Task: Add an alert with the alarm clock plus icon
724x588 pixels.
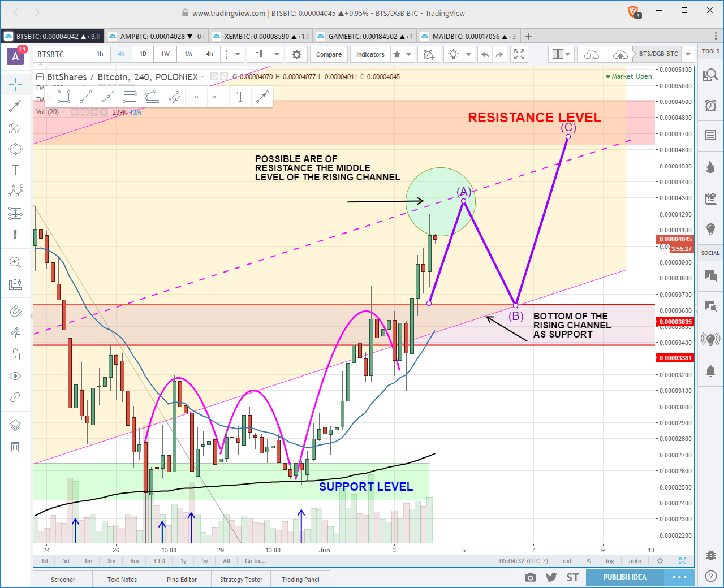Action: point(429,54)
